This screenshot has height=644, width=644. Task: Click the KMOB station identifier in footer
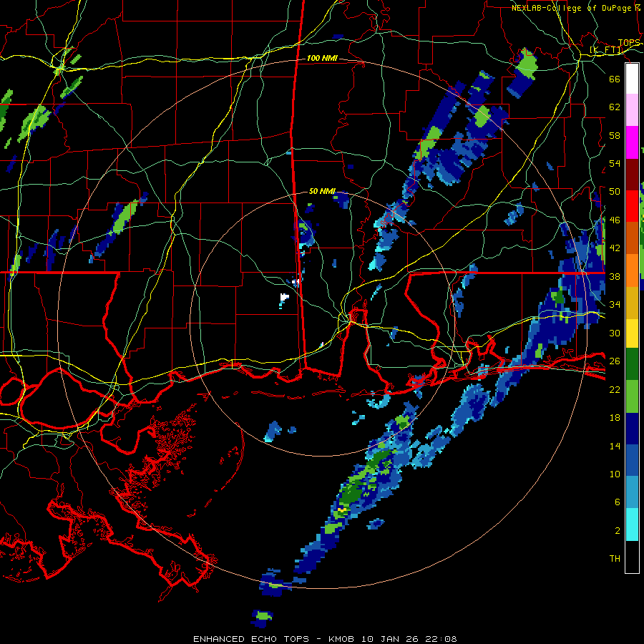click(341, 639)
